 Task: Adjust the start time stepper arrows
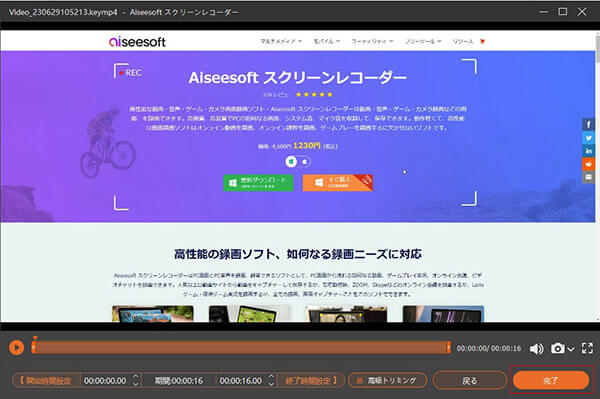(135, 380)
